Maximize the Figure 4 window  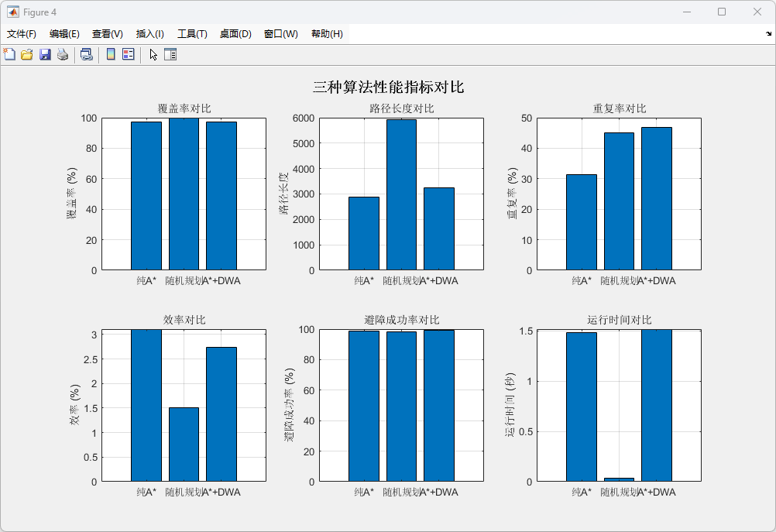[722, 12]
